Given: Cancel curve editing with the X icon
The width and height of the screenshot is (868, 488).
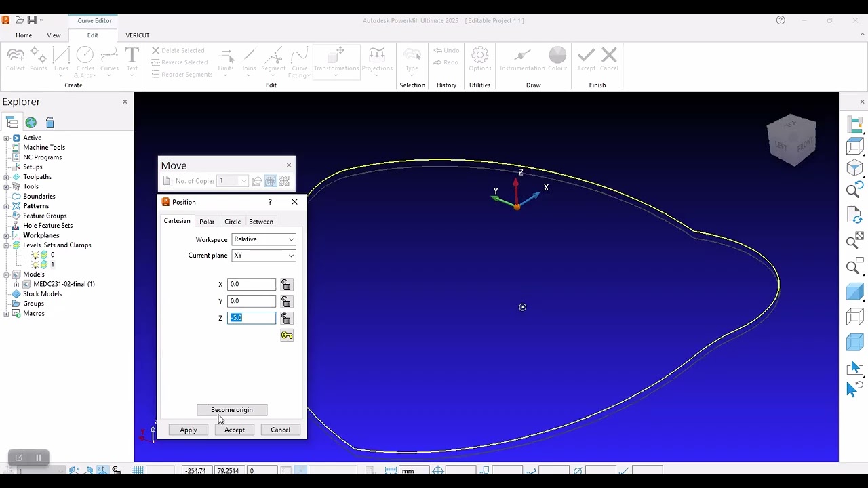Looking at the screenshot, I should pyautogui.click(x=609, y=59).
